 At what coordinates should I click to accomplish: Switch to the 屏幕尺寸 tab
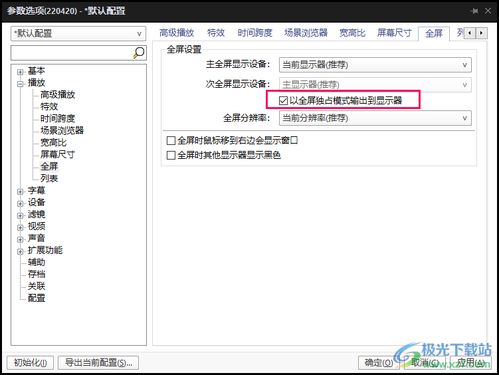[394, 33]
